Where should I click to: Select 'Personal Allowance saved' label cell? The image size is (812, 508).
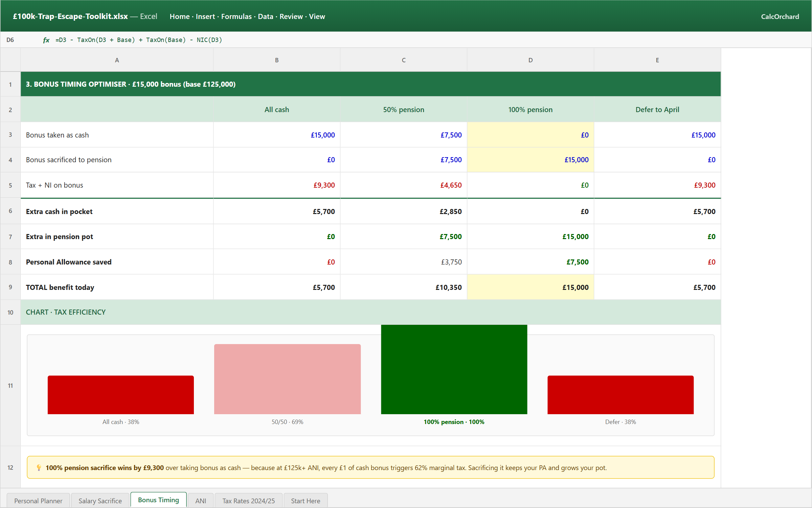[x=117, y=262]
